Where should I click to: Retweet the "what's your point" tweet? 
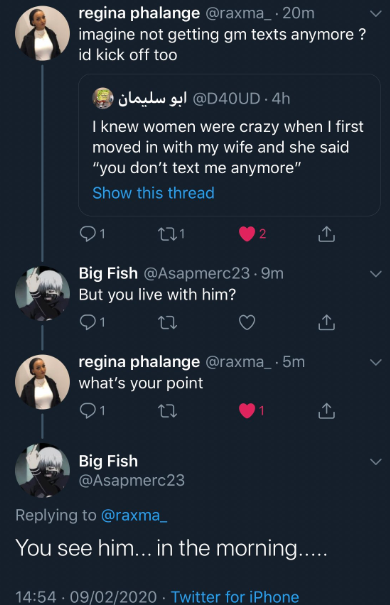pos(168,411)
